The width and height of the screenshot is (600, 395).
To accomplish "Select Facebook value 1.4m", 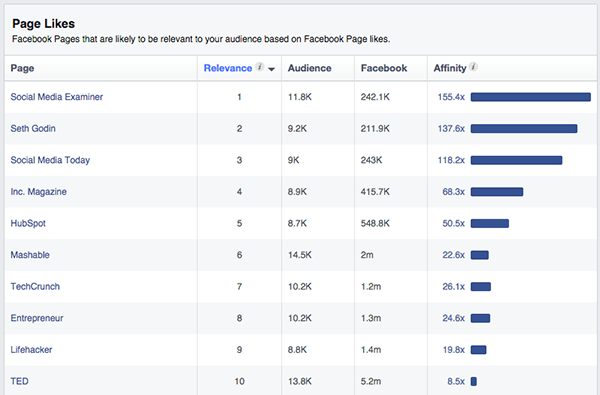I will pos(371,350).
